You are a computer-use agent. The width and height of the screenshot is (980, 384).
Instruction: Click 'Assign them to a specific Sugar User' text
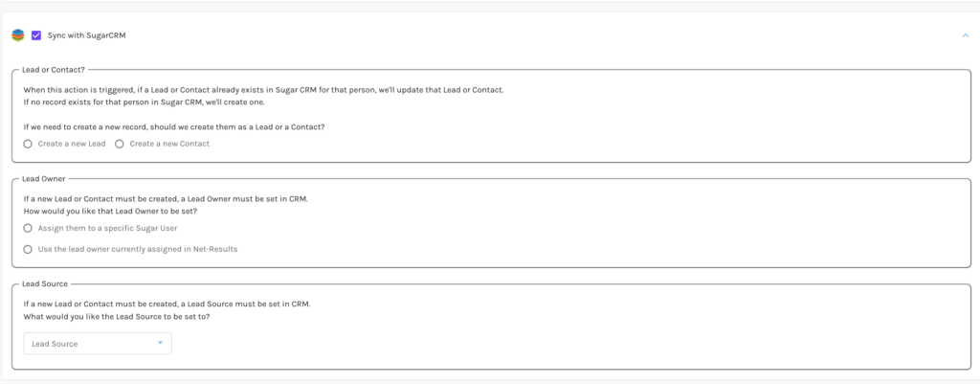(107, 228)
